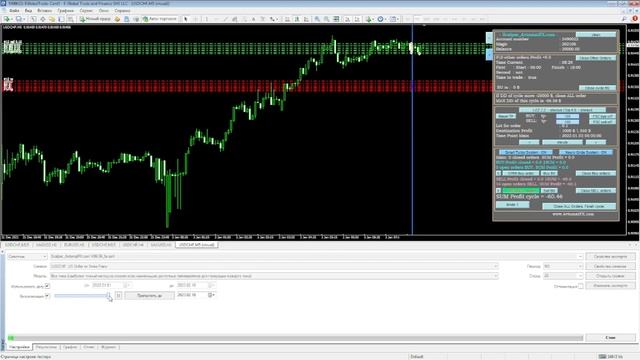Click the Close SELL orders button

596,191
